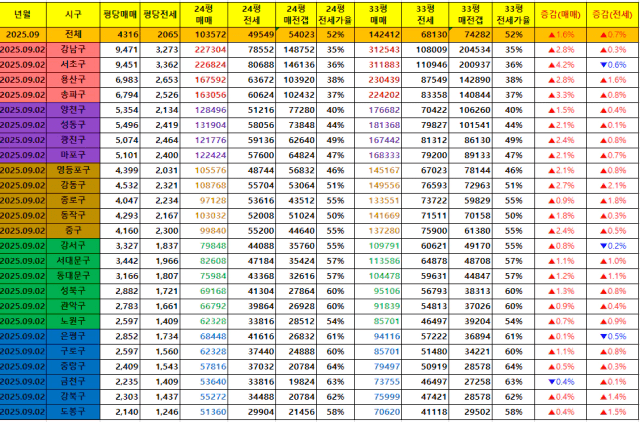Click the 2025.09.02 date cell for 도봉구
The height and width of the screenshot is (422, 640).
[23, 412]
